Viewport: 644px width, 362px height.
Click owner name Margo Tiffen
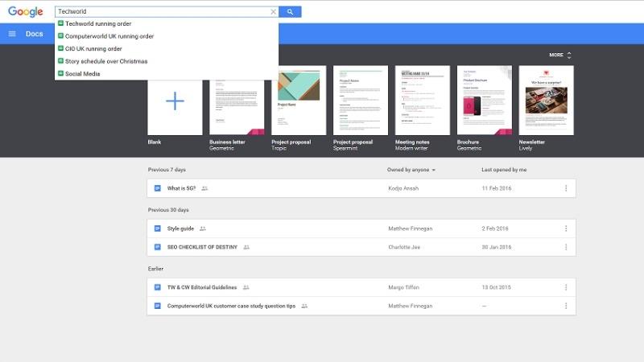pyautogui.click(x=404, y=287)
